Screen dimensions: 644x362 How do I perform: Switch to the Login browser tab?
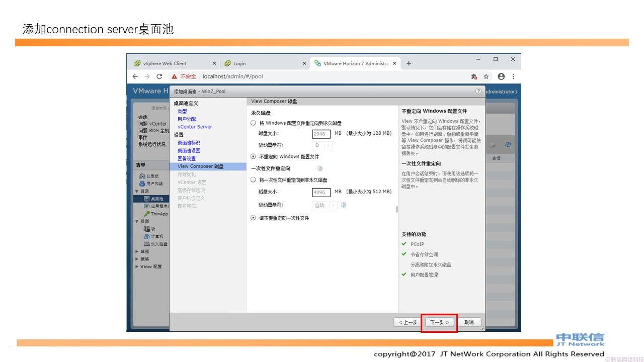tap(265, 63)
